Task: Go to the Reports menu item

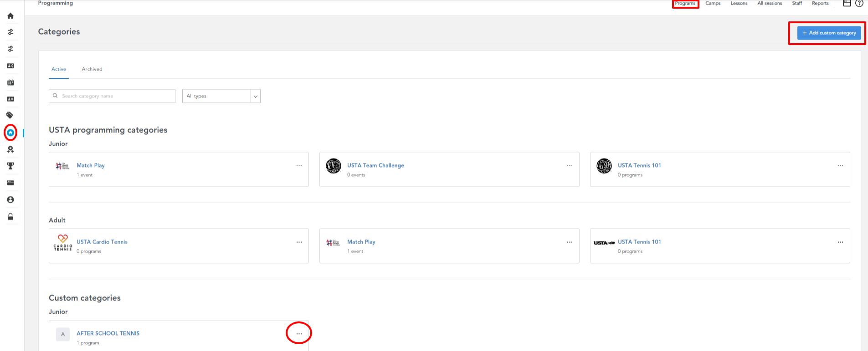Action: pyautogui.click(x=820, y=4)
